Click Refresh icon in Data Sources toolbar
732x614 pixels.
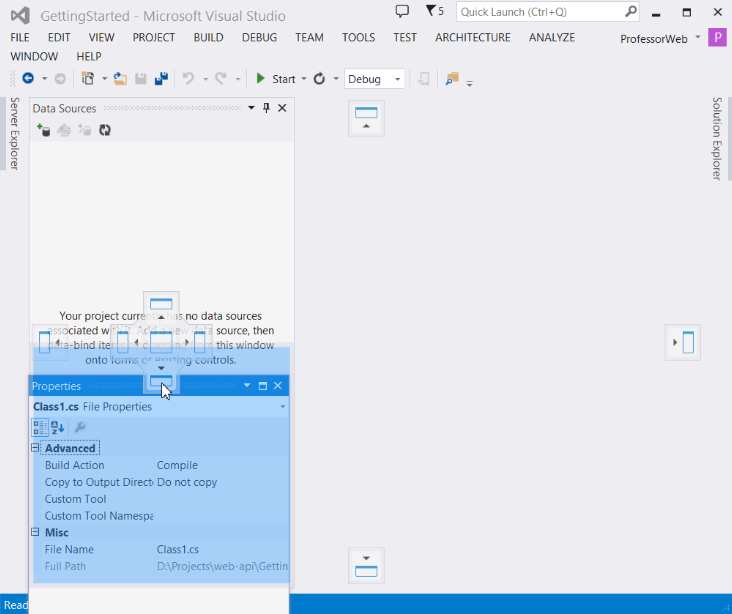click(x=105, y=130)
